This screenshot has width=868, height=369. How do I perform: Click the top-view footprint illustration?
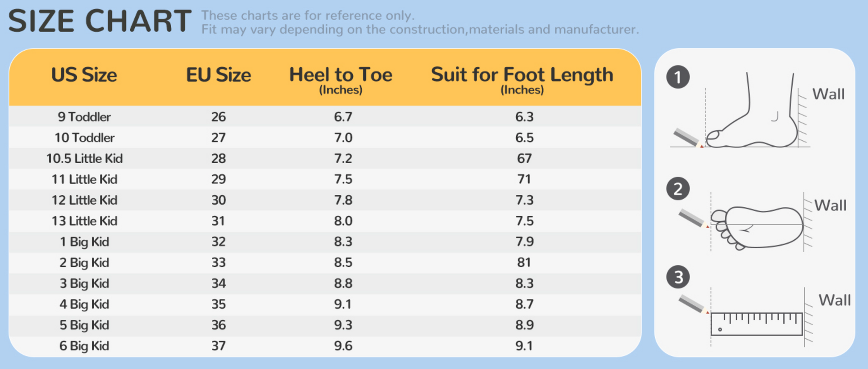pyautogui.click(x=758, y=227)
